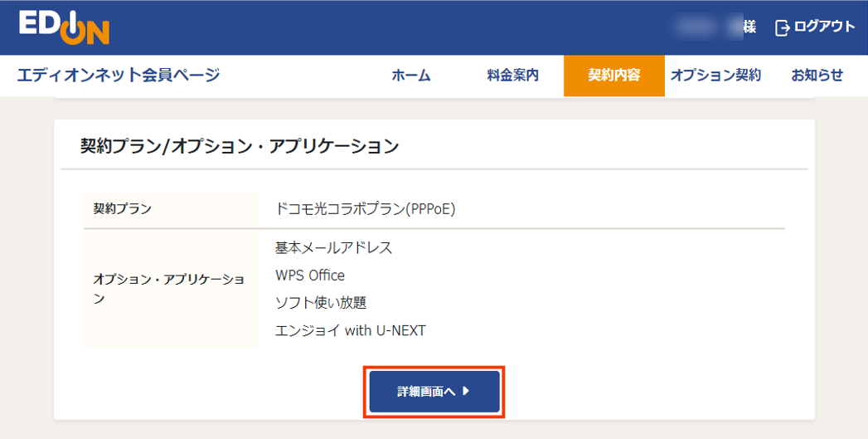Click the WPS Office option entry
Viewport: 868px width, 439px height.
click(x=310, y=275)
